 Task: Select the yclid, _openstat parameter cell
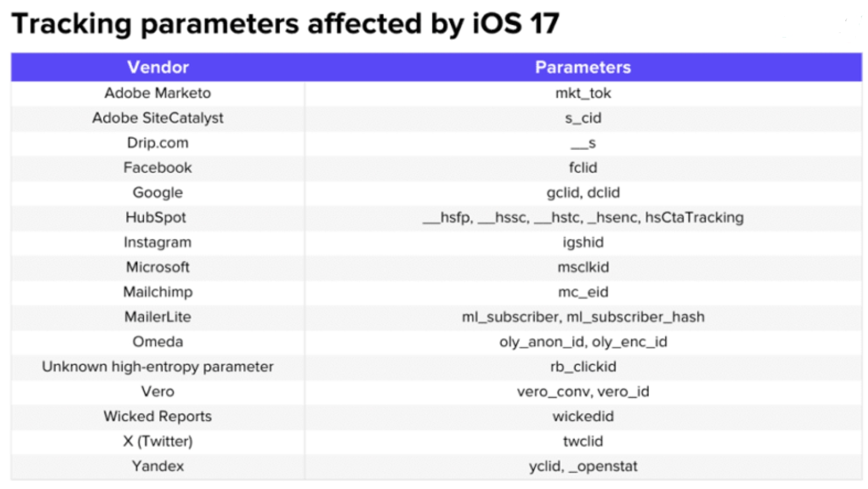pos(583,466)
